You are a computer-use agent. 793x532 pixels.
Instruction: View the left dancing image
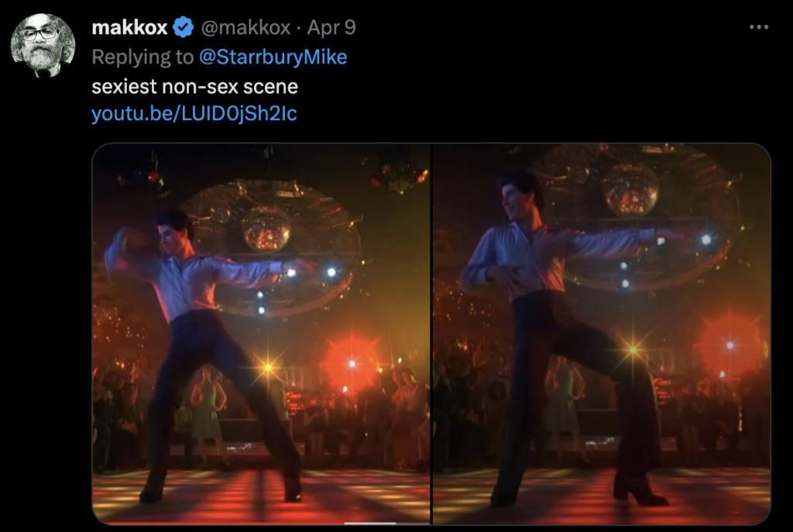click(261, 334)
